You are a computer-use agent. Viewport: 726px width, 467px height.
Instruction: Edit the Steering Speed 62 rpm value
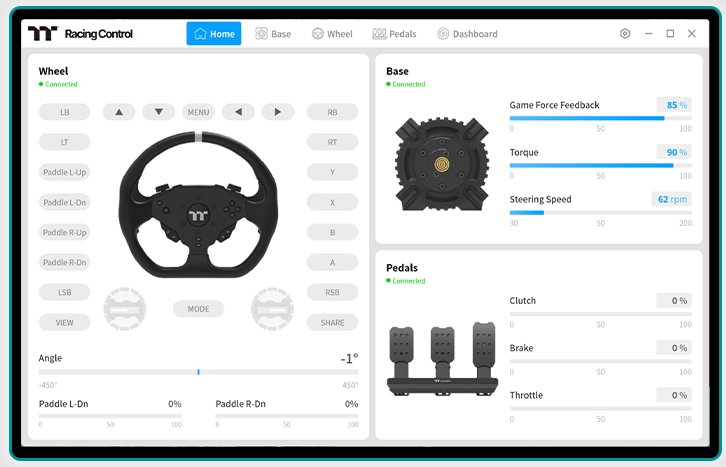672,199
